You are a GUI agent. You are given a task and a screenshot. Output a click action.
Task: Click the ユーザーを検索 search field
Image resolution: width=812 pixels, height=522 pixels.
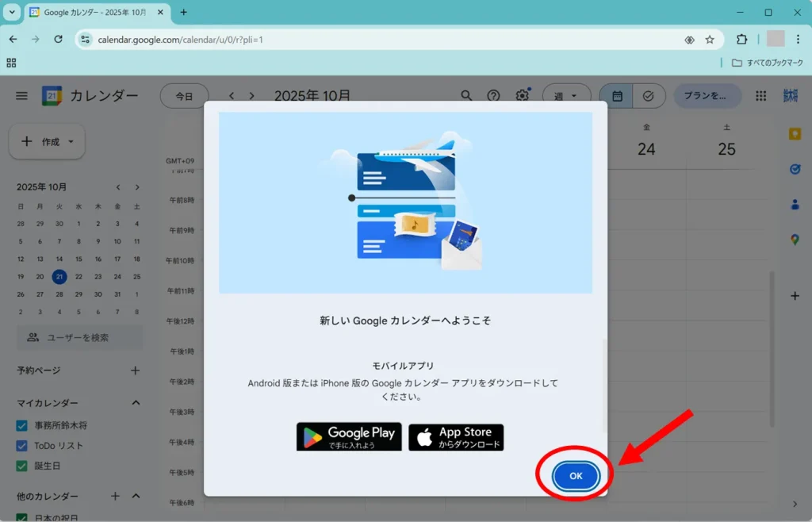point(79,337)
